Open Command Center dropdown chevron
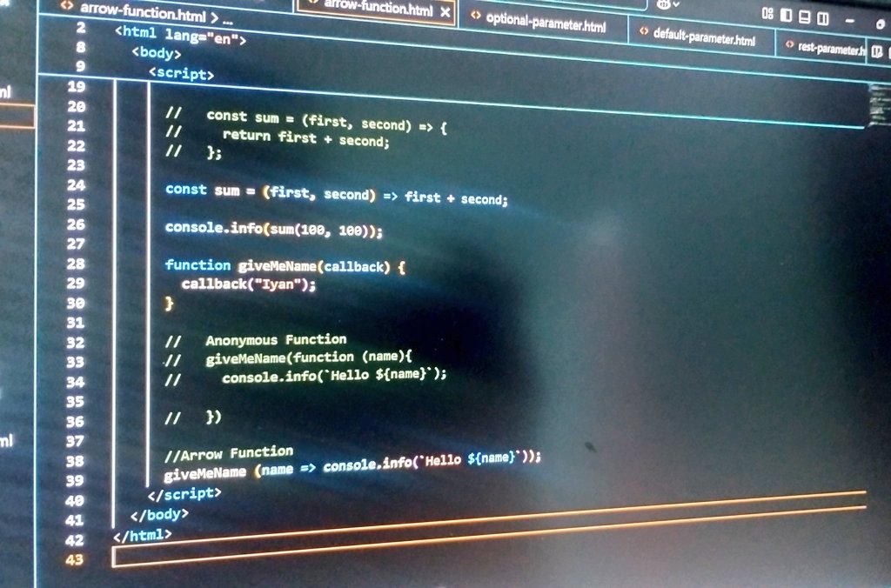This screenshot has width=891, height=588. pos(676,4)
